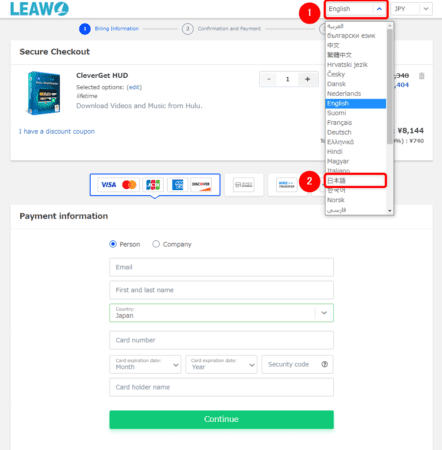Select the Visa card payment icon
Viewport: 442px width, 450px height.
(109, 184)
